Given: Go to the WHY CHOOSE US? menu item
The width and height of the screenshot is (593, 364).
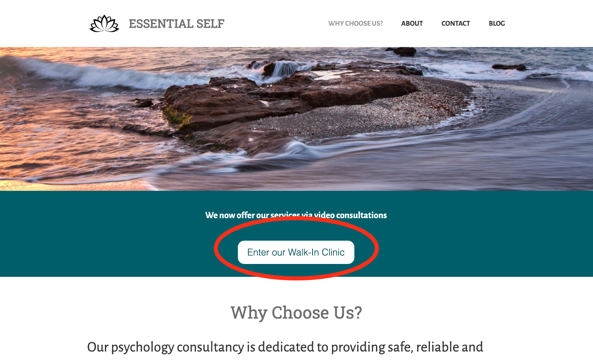Looking at the screenshot, I should click(356, 23).
